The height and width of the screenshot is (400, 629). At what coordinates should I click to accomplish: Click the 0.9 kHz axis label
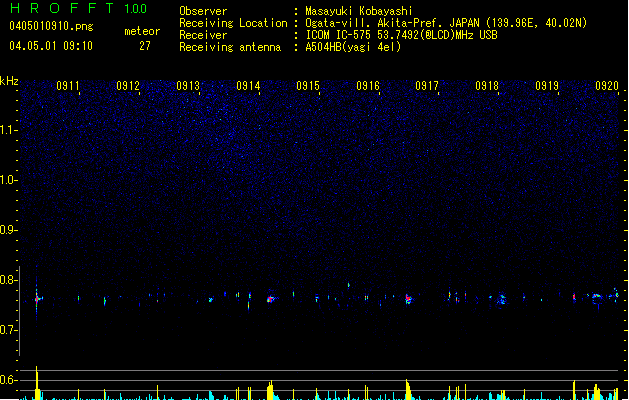pyautogui.click(x=8, y=230)
